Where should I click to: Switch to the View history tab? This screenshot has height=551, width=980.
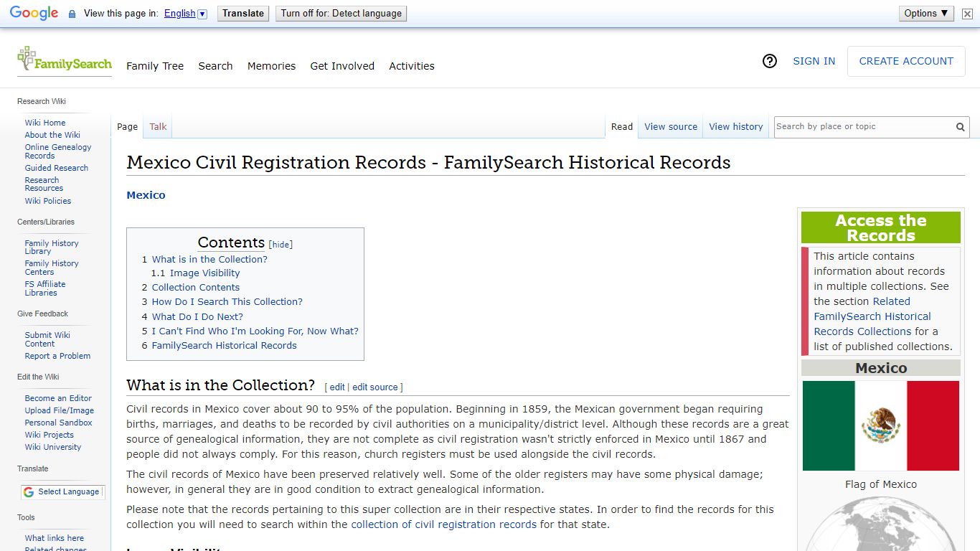[x=735, y=126]
